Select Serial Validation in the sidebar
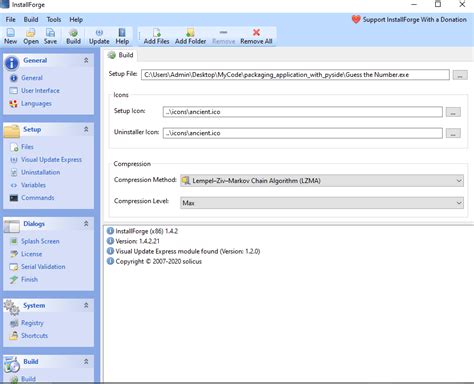 click(x=43, y=267)
